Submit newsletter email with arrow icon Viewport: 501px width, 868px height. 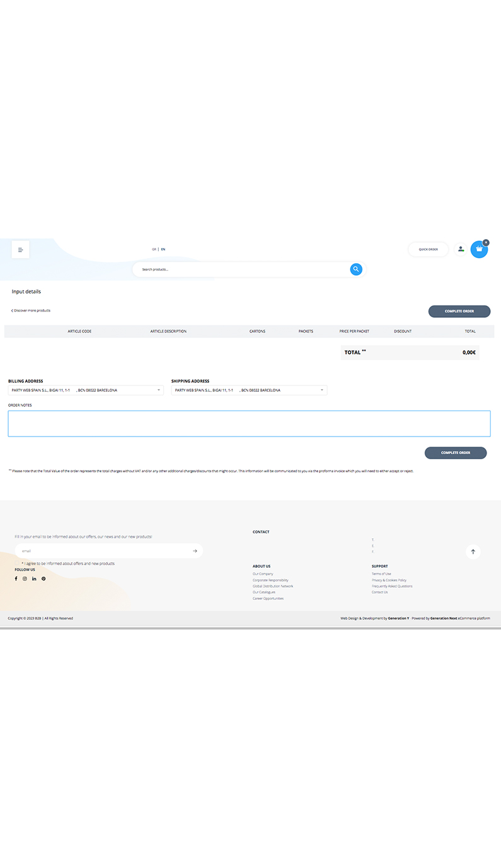coord(195,551)
